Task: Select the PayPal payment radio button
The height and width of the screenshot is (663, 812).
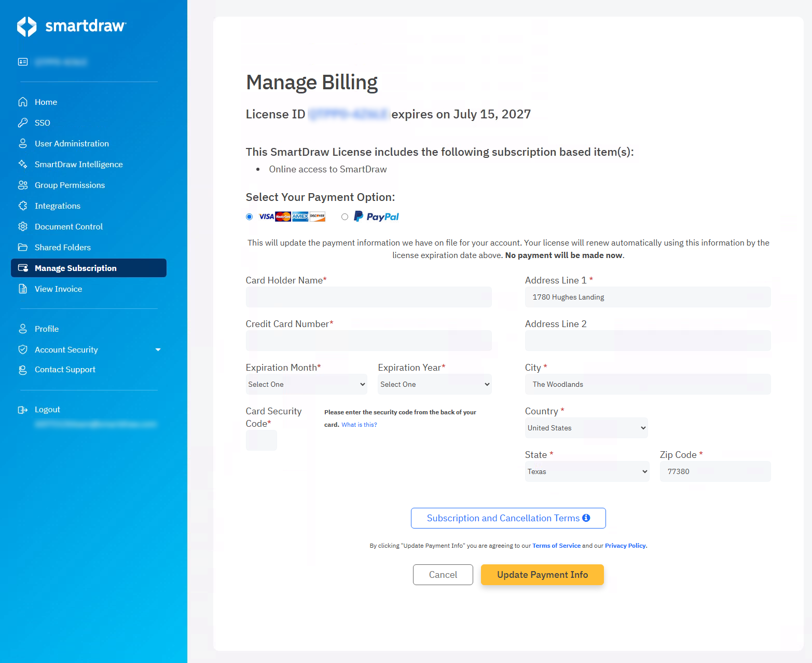Action: tap(345, 217)
